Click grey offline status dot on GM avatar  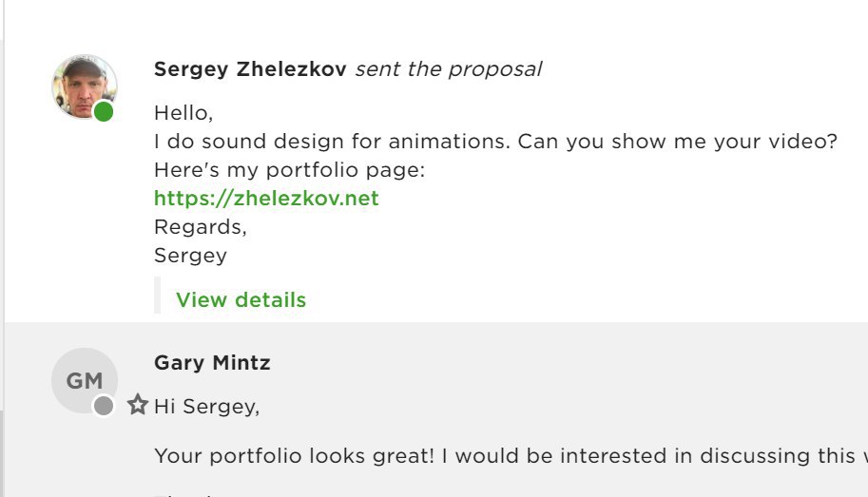pos(104,406)
